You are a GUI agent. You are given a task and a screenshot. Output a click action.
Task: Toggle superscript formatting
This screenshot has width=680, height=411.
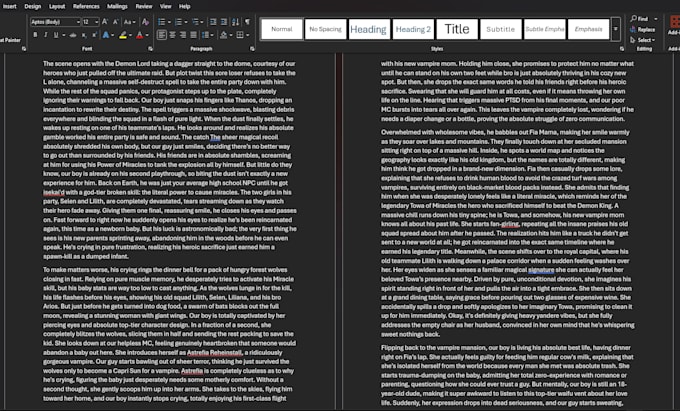click(94, 35)
